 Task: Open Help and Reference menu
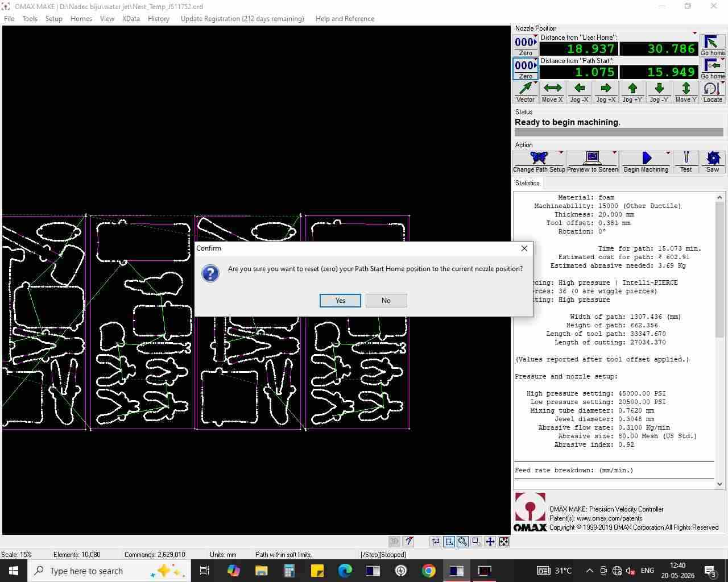(345, 19)
